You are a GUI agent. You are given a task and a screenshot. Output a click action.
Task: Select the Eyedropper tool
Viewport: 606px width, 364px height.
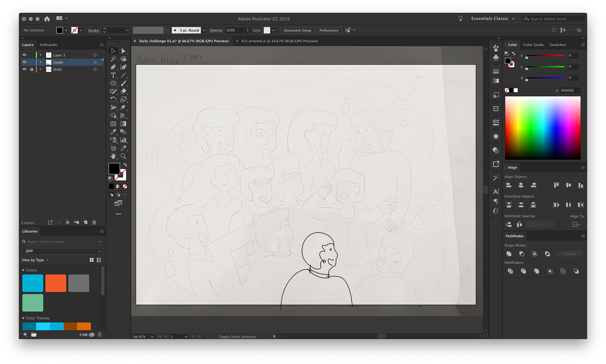(113, 132)
